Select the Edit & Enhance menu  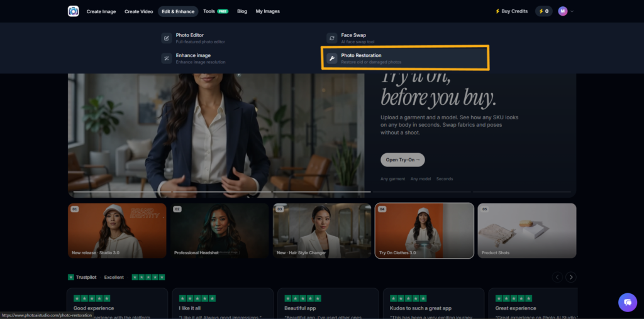coord(178,11)
